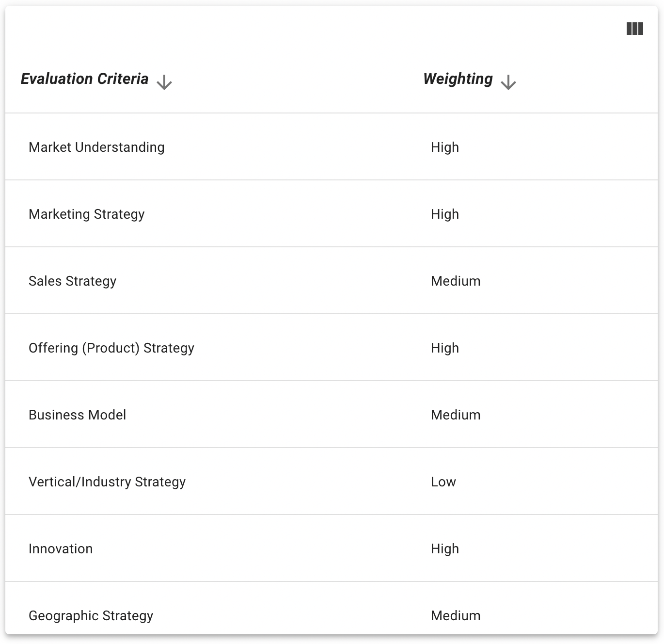Click the Evaluation Criteria sort arrow
This screenshot has height=644, width=664.
164,82
